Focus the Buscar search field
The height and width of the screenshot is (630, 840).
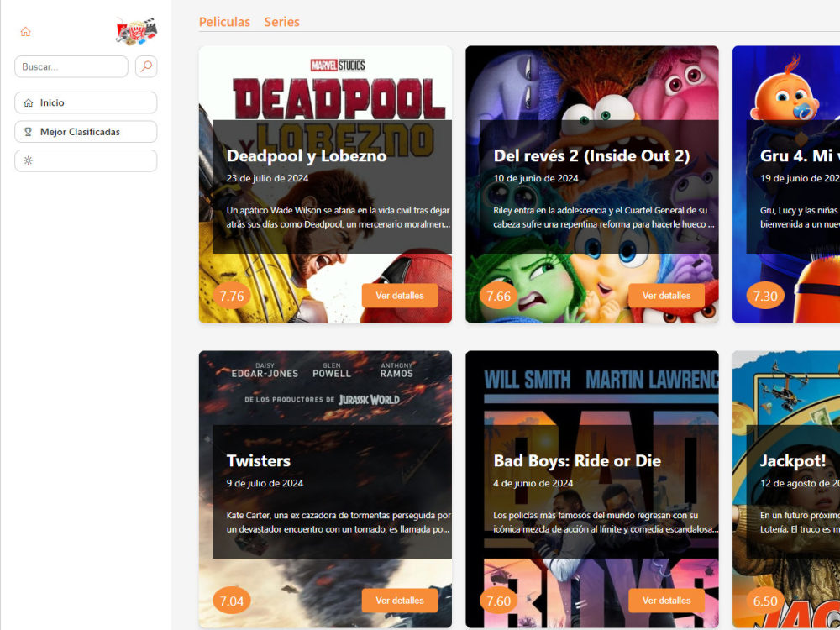coord(71,66)
